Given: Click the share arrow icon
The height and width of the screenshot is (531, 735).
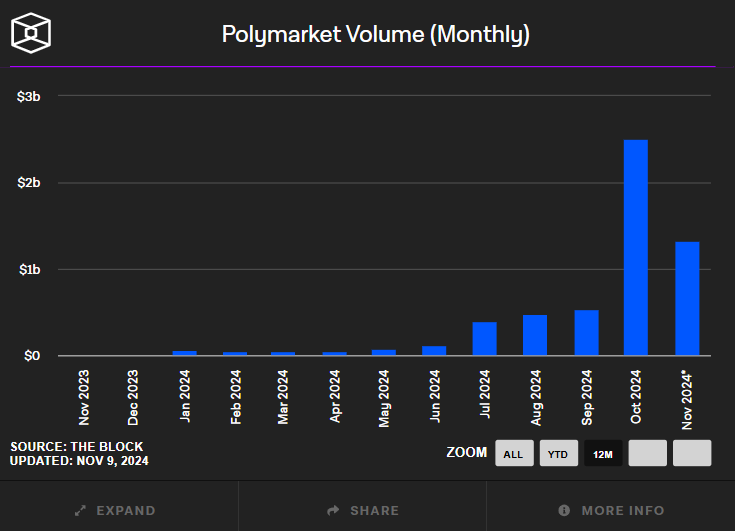Looking at the screenshot, I should tap(334, 511).
